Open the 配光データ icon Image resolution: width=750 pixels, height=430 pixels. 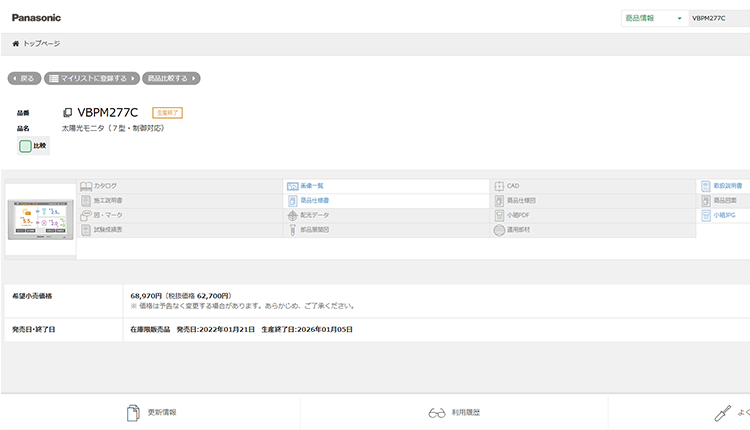(292, 216)
